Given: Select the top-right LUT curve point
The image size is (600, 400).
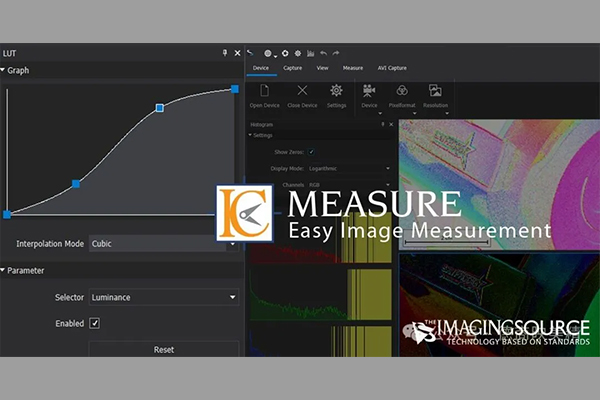Looking at the screenshot, I should click(235, 89).
